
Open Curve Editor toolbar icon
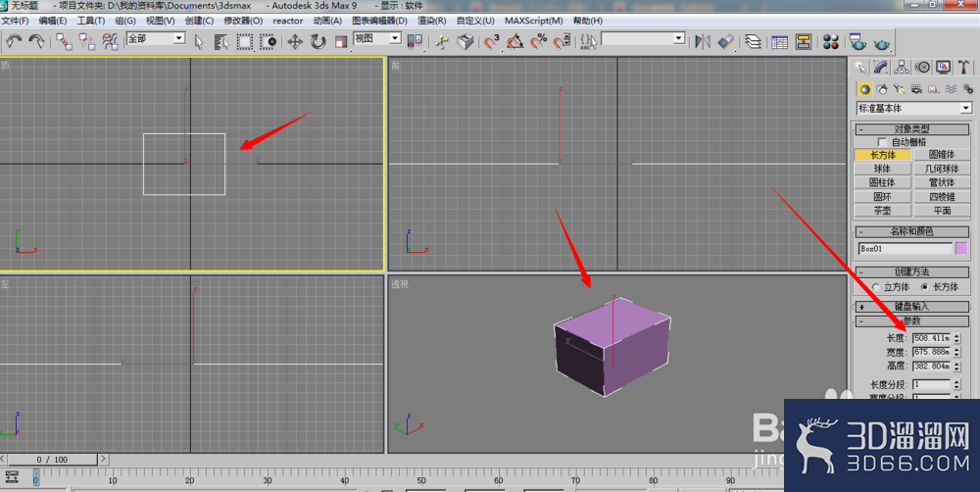pyautogui.click(x=779, y=42)
